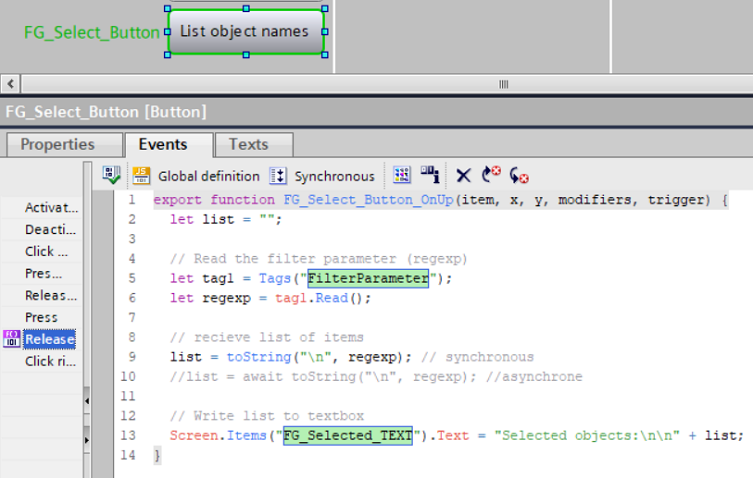Screen dimensions: 753x478
Task: Select the truncated Pres... event
Action: pyautogui.click(x=43, y=273)
